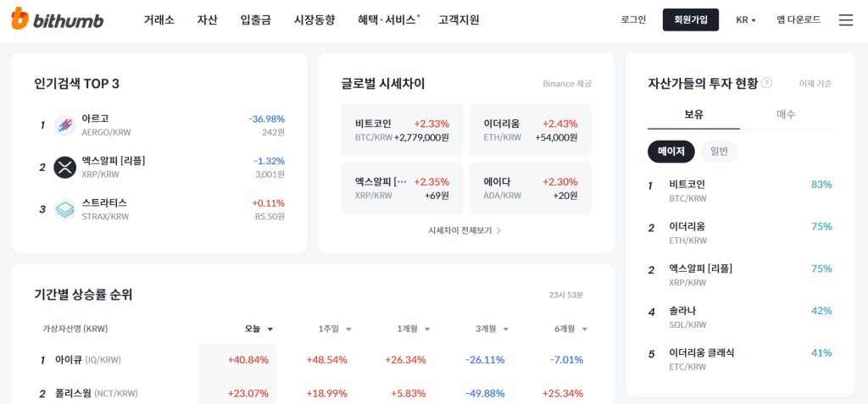Open the 거래소 menu

[159, 19]
